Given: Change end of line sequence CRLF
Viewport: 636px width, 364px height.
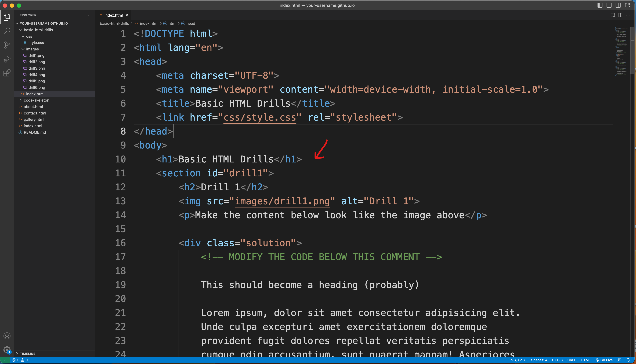Looking at the screenshot, I should click(x=571, y=360).
